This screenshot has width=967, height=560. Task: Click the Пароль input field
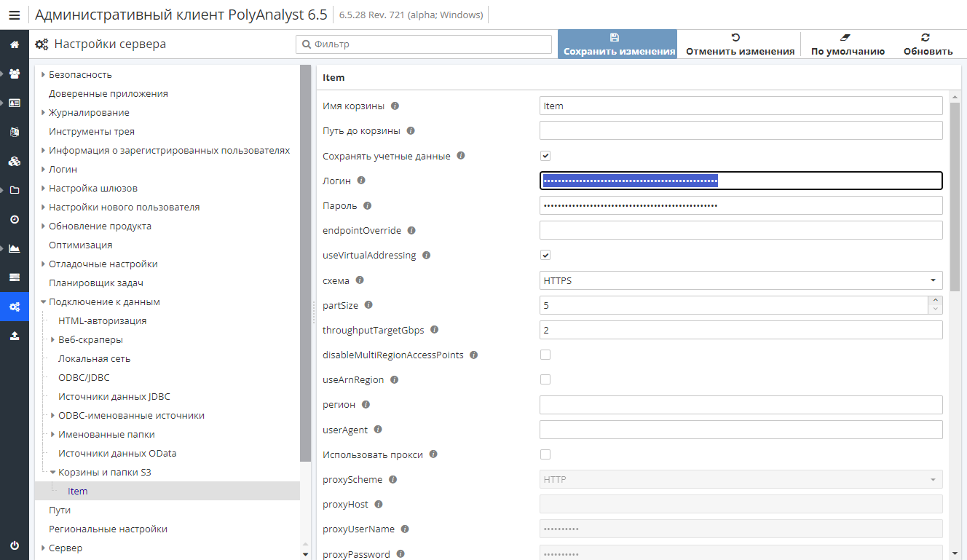coord(741,205)
